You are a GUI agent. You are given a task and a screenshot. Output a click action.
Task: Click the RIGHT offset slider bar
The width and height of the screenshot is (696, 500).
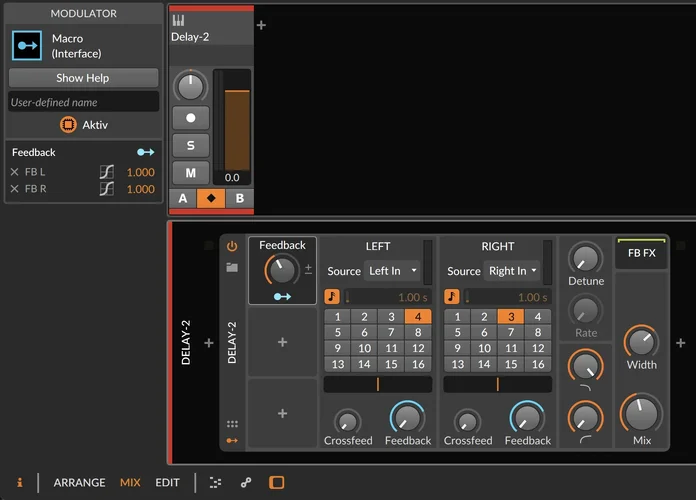[x=498, y=384]
